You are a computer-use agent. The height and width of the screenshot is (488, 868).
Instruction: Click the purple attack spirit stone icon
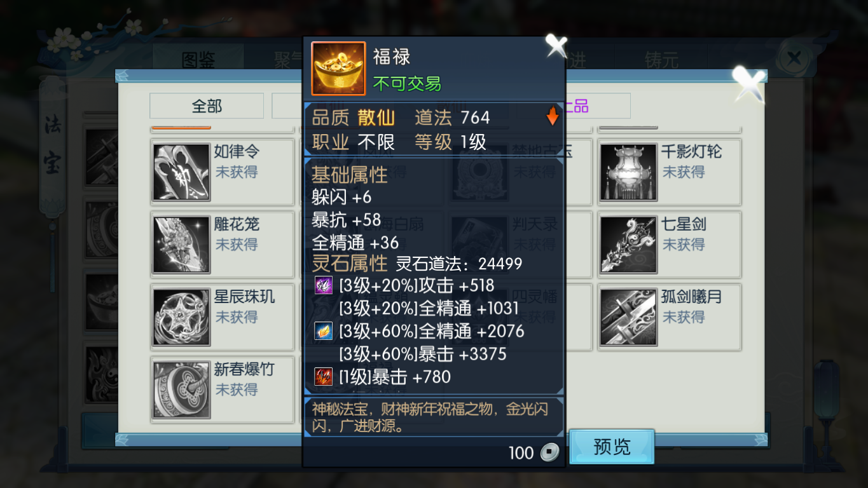pyautogui.click(x=323, y=285)
